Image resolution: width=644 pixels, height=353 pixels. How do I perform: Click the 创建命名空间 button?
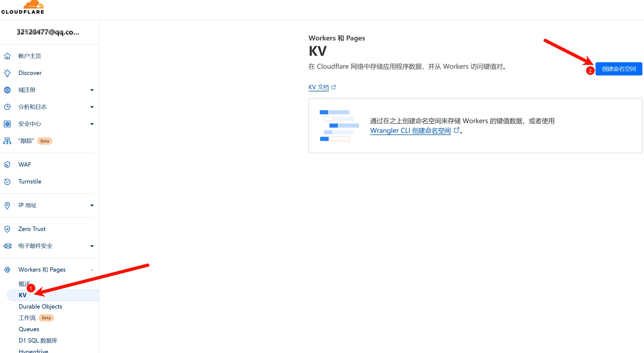click(x=619, y=69)
